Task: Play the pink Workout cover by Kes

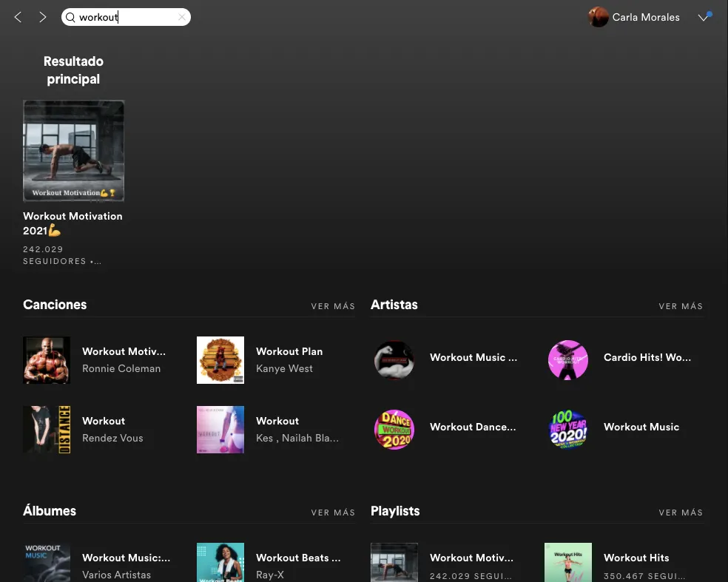Action: [220, 430]
